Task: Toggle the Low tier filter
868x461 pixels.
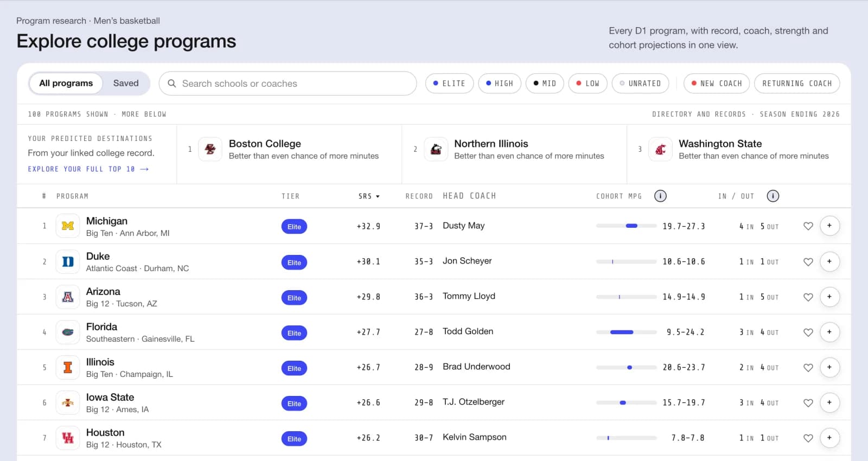Action: tap(588, 84)
